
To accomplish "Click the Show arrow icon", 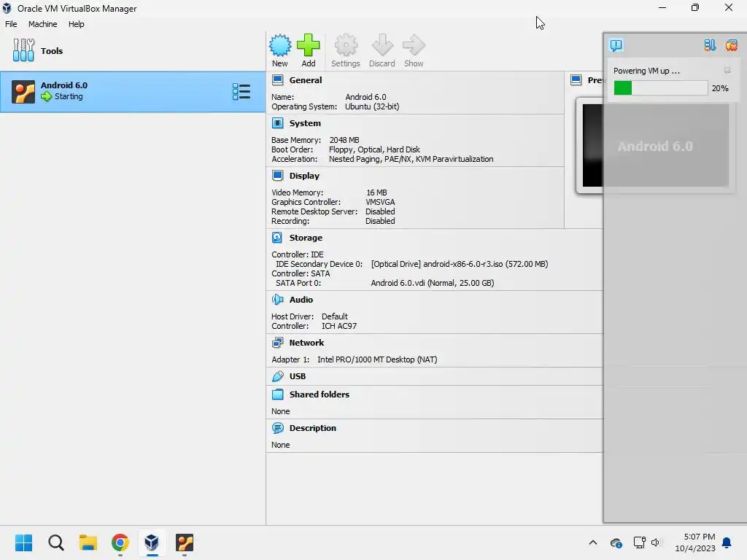I will pos(414,46).
